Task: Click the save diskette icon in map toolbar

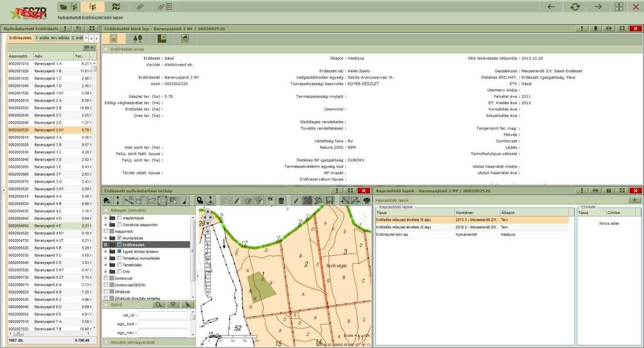Action: (x=330, y=200)
